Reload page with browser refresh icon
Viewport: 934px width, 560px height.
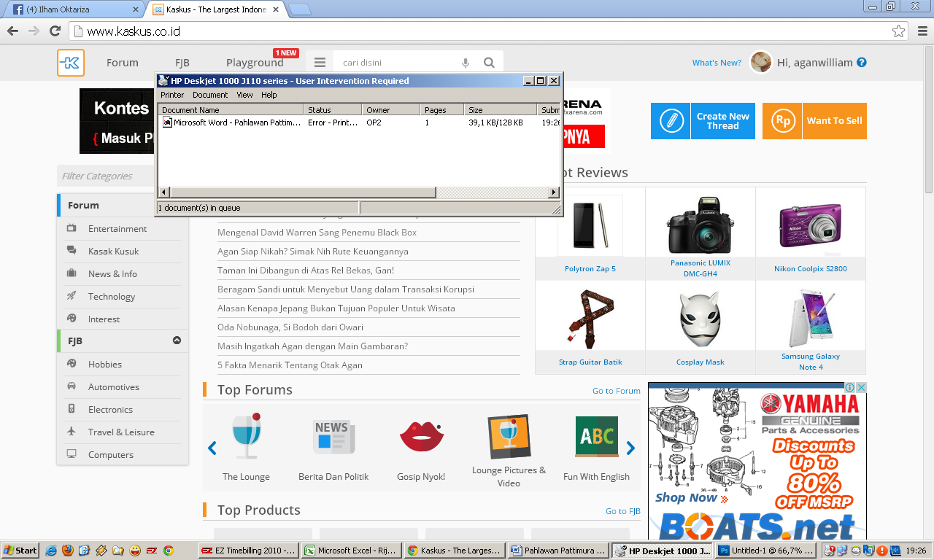[x=55, y=31]
